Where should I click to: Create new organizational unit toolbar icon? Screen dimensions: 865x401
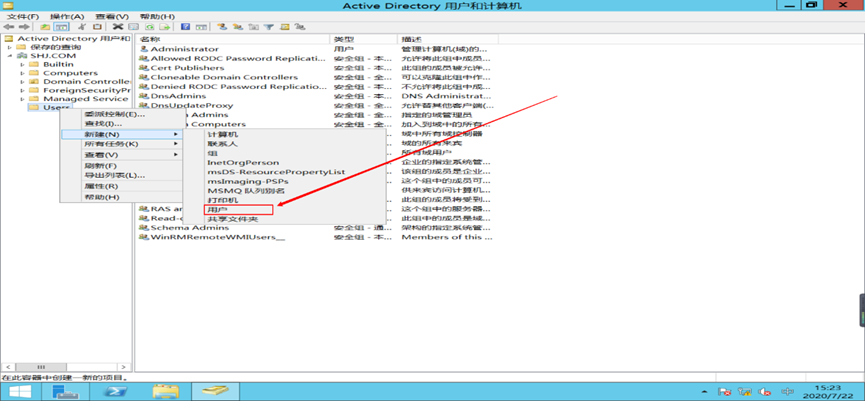[x=253, y=26]
